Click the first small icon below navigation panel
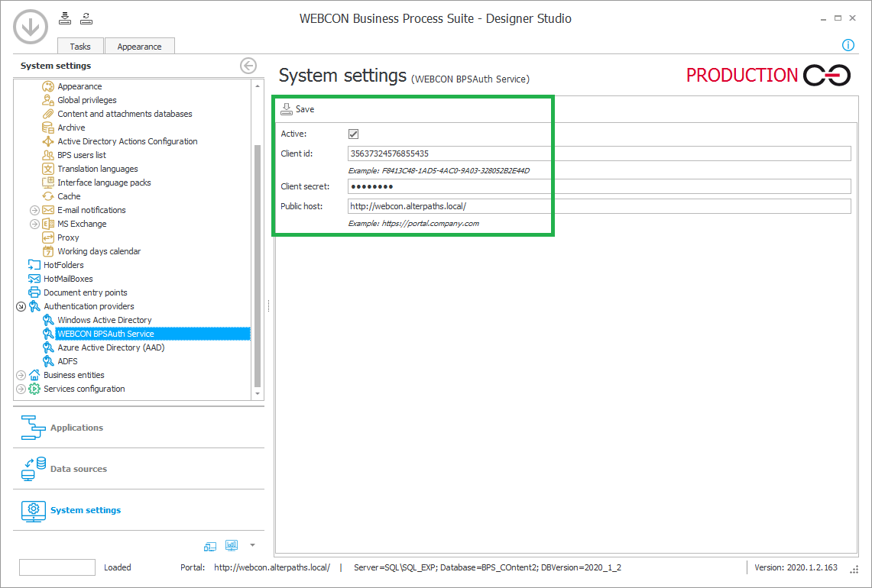This screenshot has width=872, height=588. [x=209, y=546]
